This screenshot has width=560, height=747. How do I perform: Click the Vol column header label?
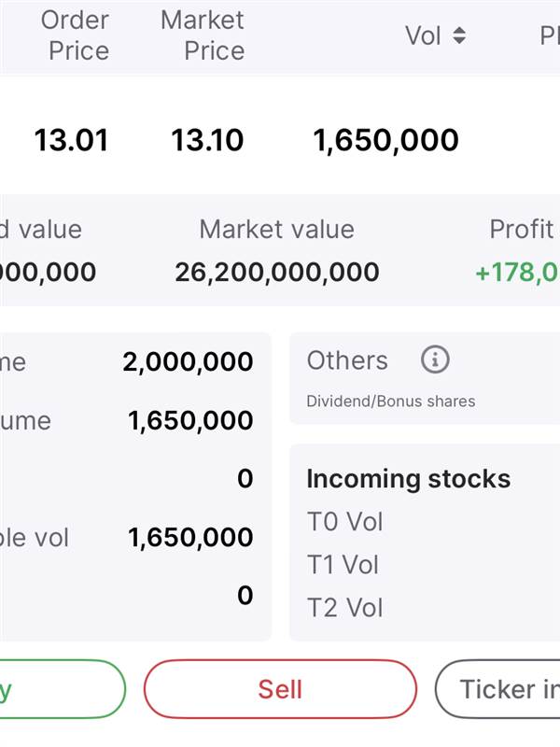423,35
